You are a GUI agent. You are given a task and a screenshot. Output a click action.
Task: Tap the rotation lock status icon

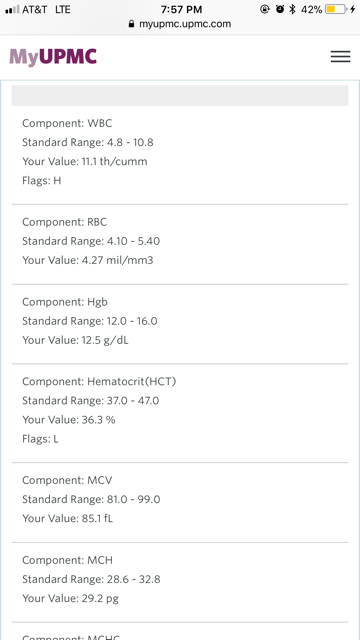click(x=265, y=9)
